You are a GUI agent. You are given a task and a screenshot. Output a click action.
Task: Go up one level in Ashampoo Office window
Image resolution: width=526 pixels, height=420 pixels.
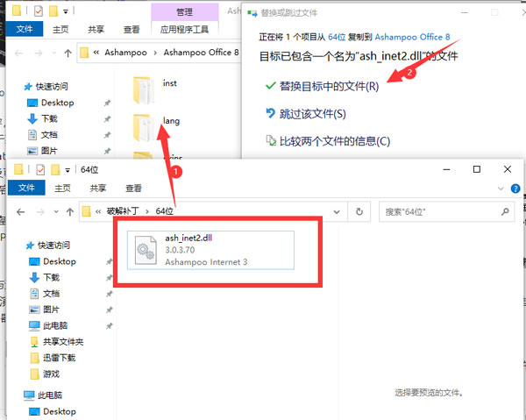coord(68,53)
